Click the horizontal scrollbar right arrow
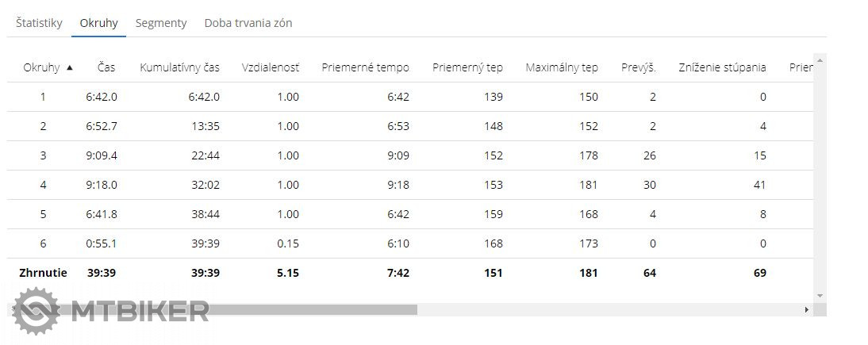Image resolution: width=868 pixels, height=345 pixels. click(807, 309)
